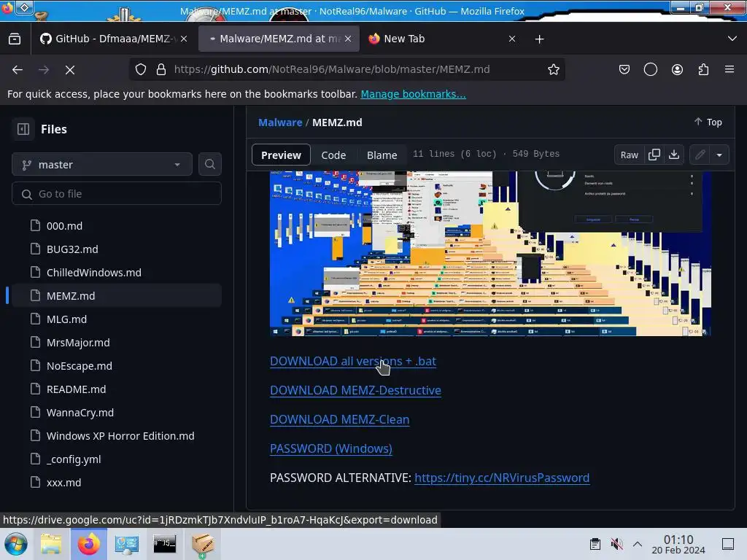The height and width of the screenshot is (560, 747).
Task: Open 000.md in file tree
Action: pyautogui.click(x=117, y=226)
